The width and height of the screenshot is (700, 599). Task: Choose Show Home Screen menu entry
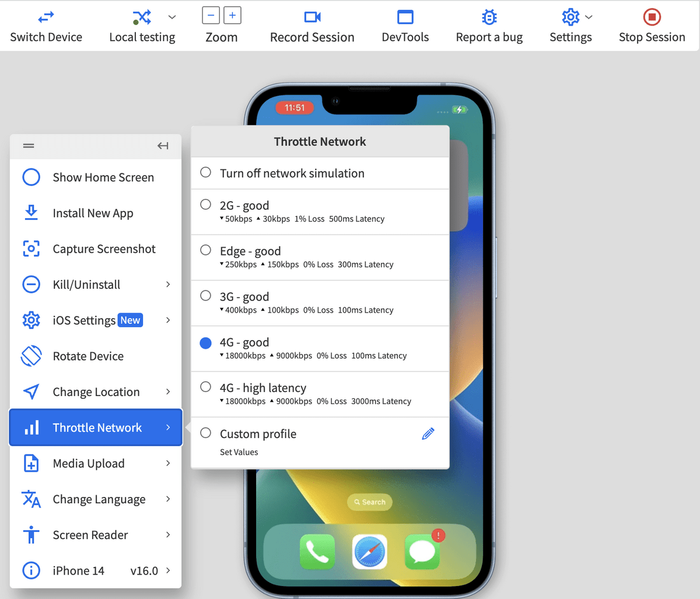(96, 177)
